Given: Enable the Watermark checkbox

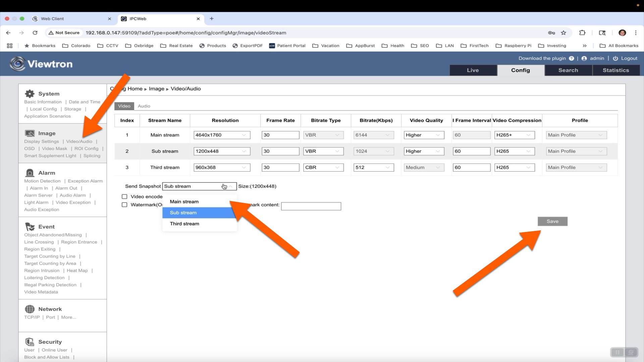Looking at the screenshot, I should click(124, 204).
